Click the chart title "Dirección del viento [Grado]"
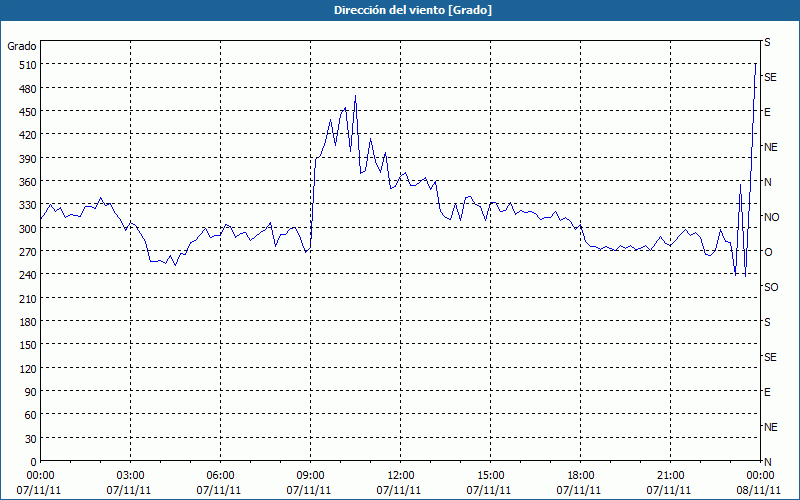This screenshot has width=800, height=500. pos(413,10)
